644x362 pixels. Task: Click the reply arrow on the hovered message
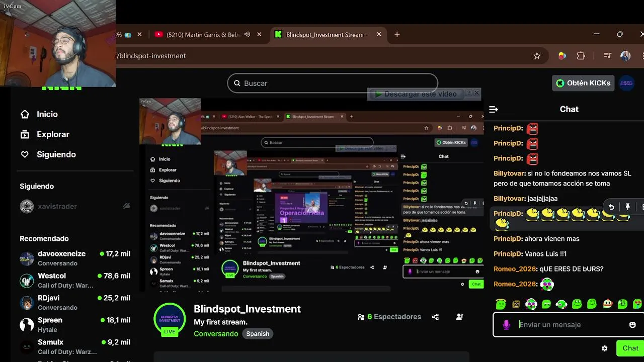coord(611,207)
